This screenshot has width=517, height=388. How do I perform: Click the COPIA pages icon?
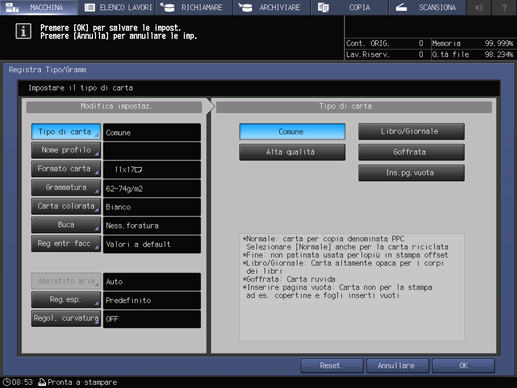click(x=323, y=7)
